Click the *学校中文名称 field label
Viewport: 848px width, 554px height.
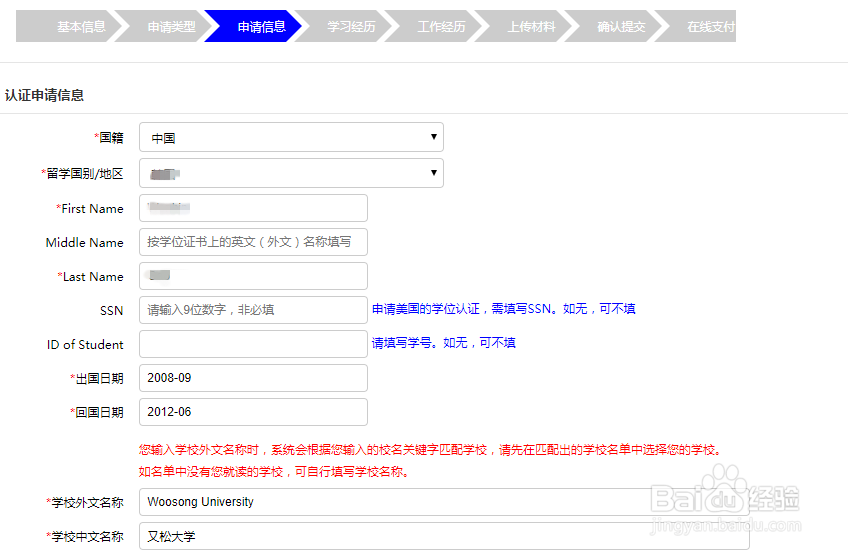click(85, 537)
